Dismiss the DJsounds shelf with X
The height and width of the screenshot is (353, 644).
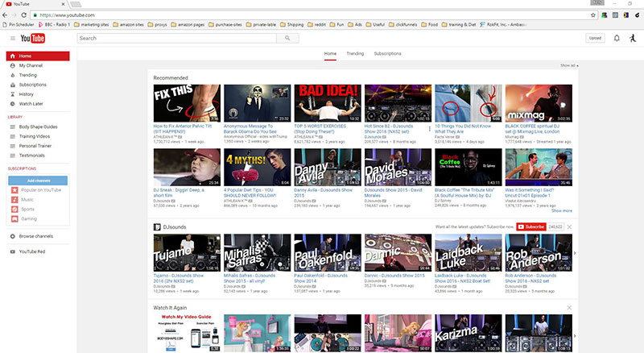click(569, 227)
